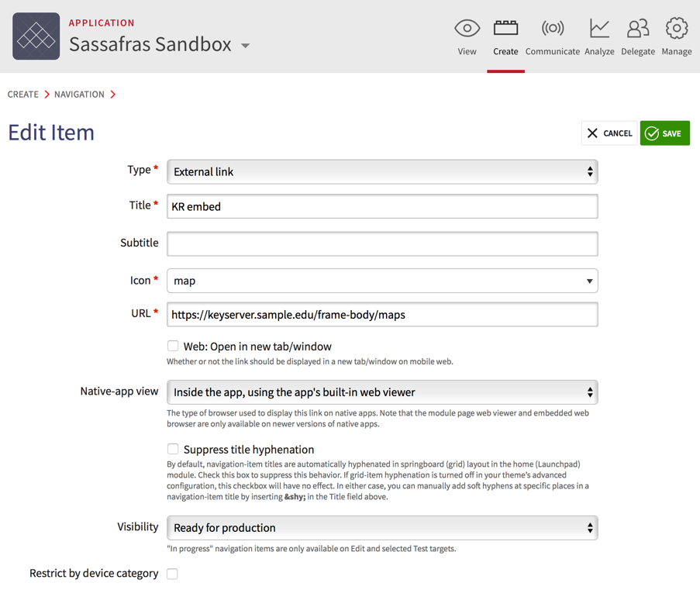
Task: Open the Manage gear icon
Action: point(677,28)
